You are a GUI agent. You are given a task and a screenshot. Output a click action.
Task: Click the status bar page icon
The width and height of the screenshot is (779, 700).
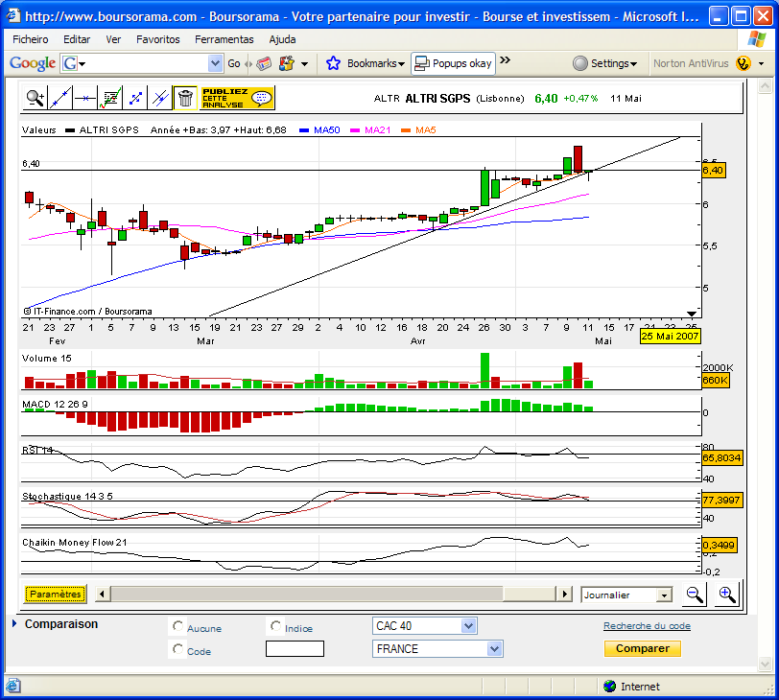coord(12,687)
